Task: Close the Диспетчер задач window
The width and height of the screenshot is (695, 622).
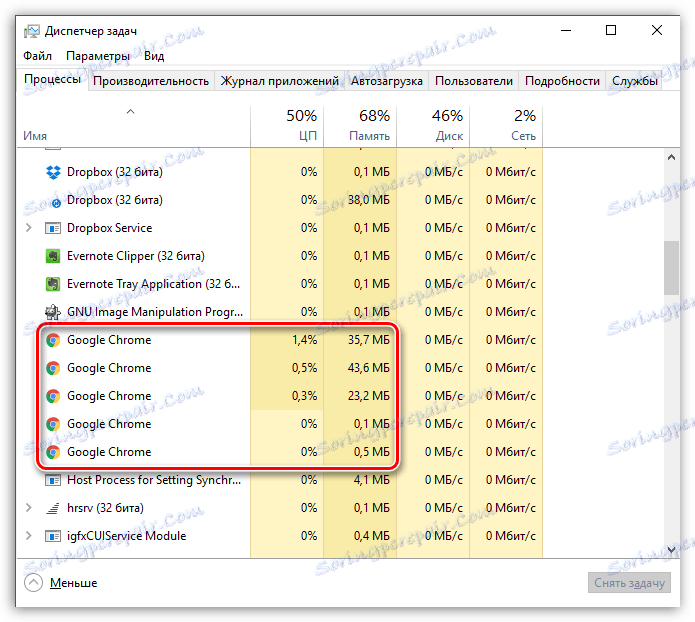Action: pyautogui.click(x=657, y=30)
